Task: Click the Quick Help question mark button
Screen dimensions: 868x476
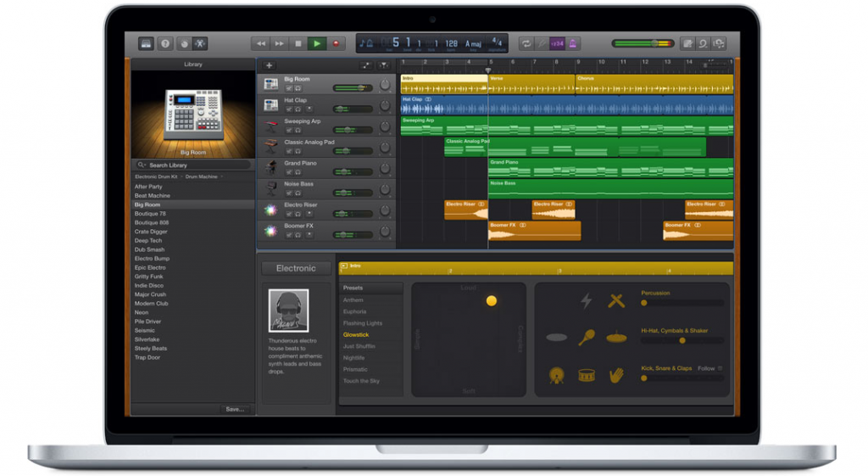Action: coord(165,43)
